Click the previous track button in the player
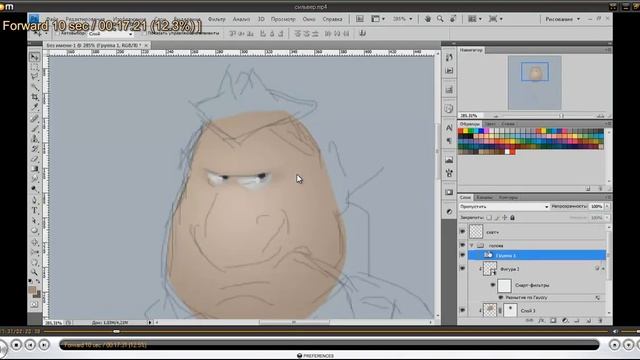This screenshot has width=640, height=360. [30, 345]
